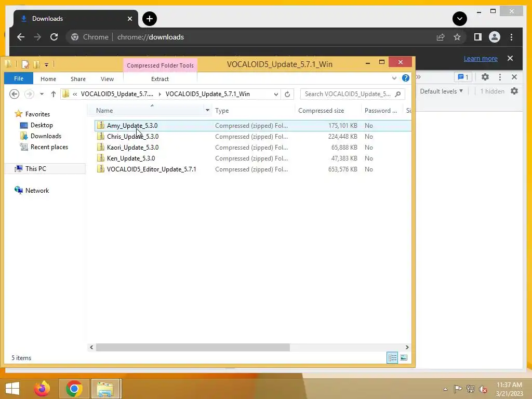
Task: Bookmark this page with the star icon
Action: [457, 37]
